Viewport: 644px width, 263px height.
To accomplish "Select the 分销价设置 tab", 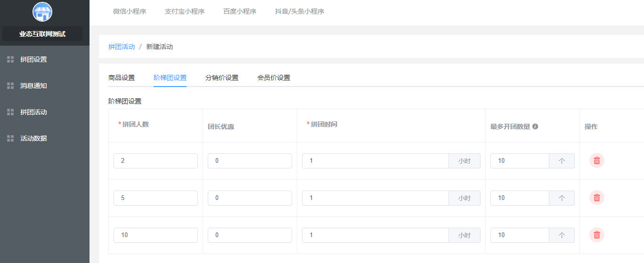I will tap(222, 78).
